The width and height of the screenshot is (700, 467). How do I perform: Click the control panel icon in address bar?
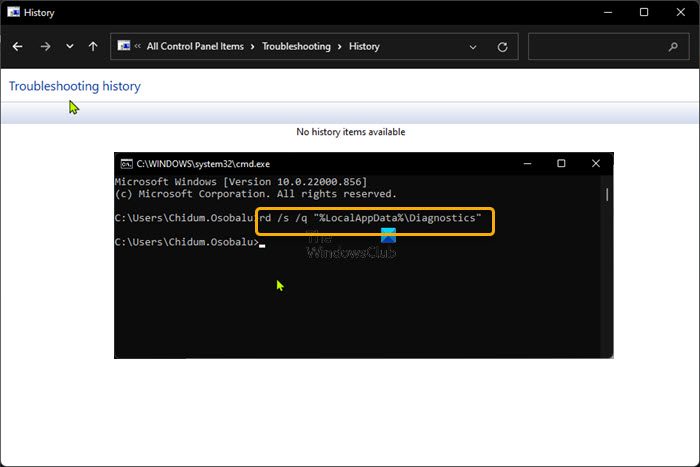pyautogui.click(x=124, y=46)
